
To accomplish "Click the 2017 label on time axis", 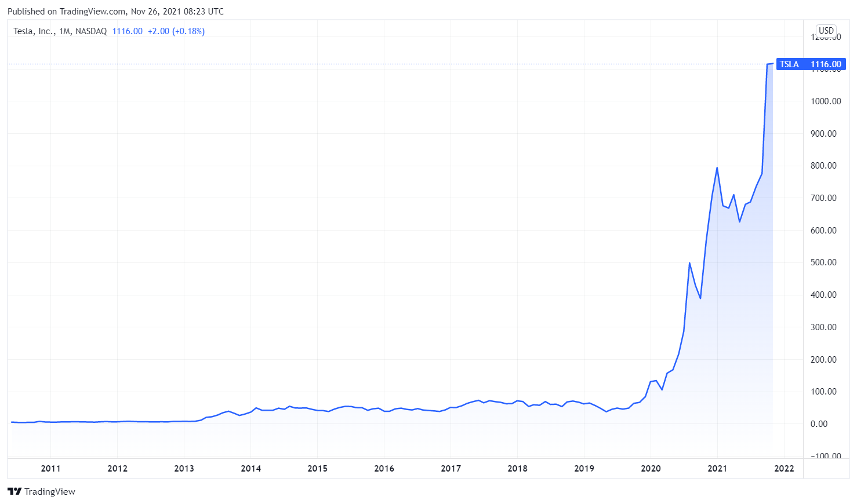I will click(451, 469).
